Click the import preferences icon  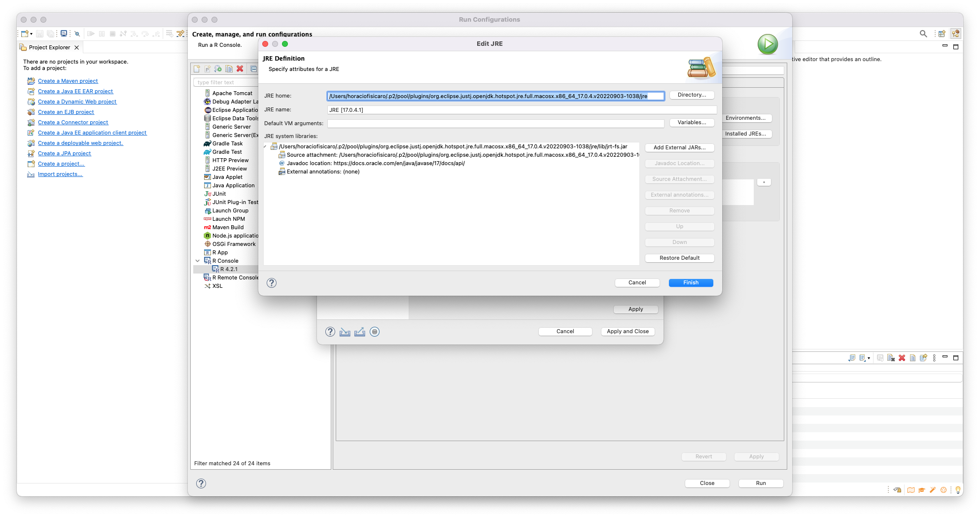tap(345, 332)
